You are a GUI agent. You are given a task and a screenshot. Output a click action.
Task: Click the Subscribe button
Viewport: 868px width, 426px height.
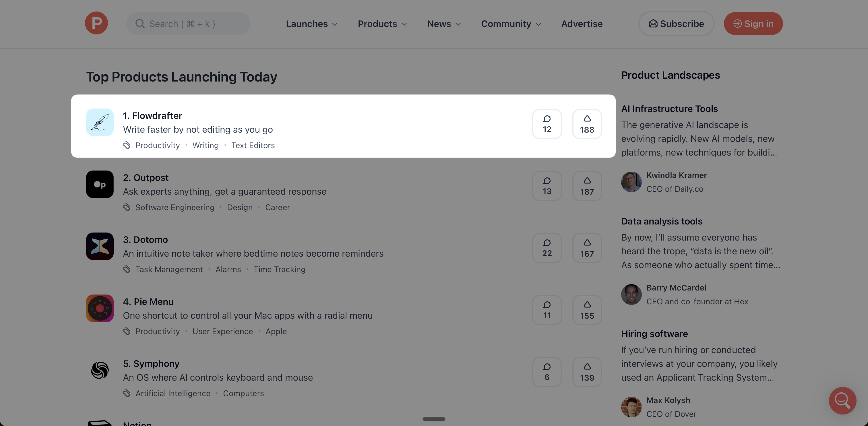click(x=676, y=24)
